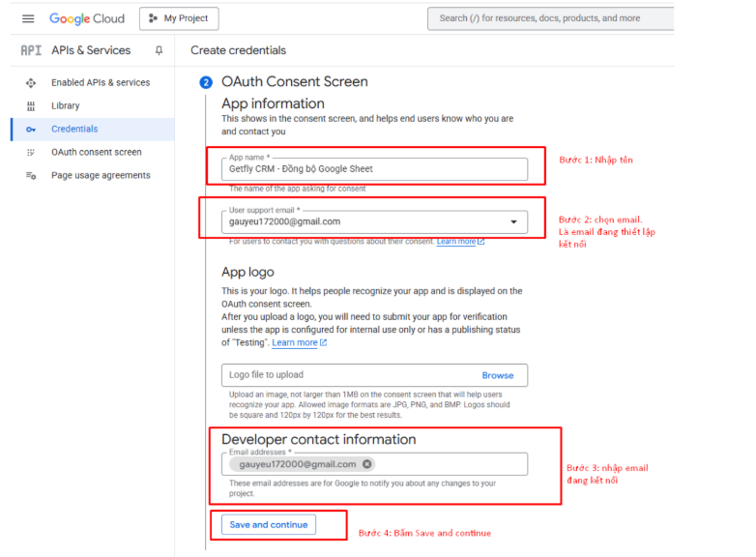Click the Credentials key icon

click(x=31, y=130)
